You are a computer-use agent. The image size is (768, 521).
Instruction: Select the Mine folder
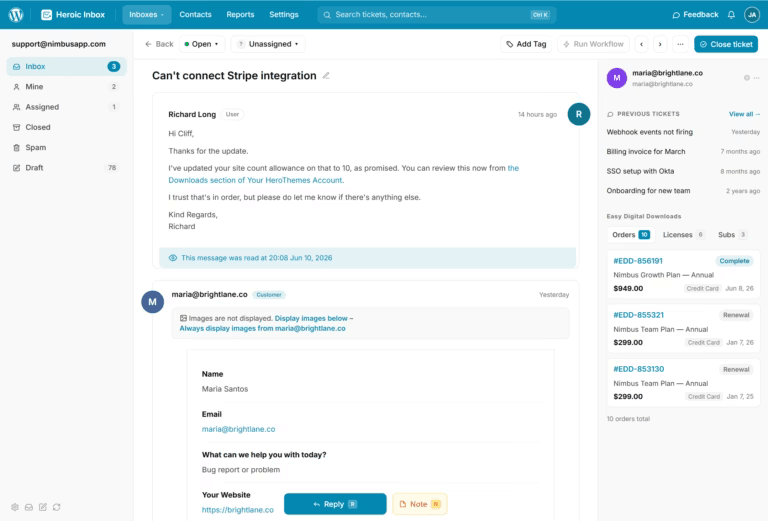[66, 87]
